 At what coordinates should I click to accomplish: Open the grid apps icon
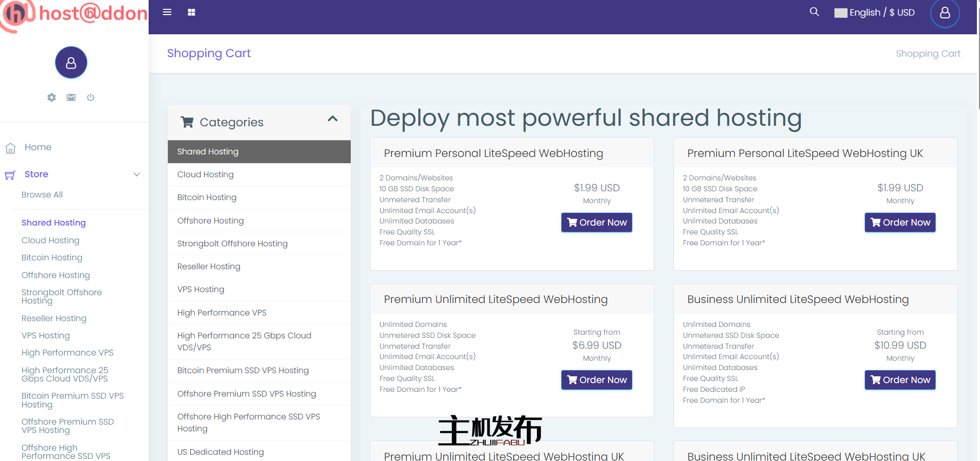191,12
